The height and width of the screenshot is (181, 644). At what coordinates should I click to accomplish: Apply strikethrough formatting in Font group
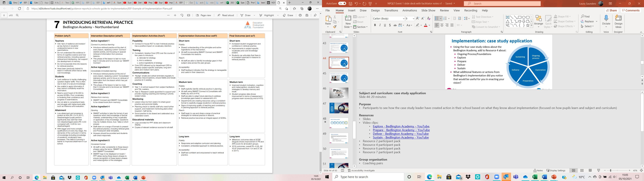point(395,25)
